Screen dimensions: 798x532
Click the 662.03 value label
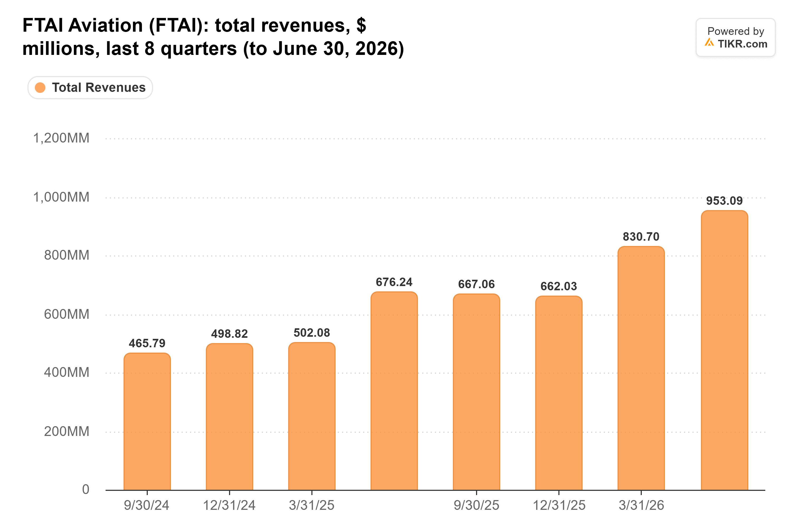click(559, 286)
